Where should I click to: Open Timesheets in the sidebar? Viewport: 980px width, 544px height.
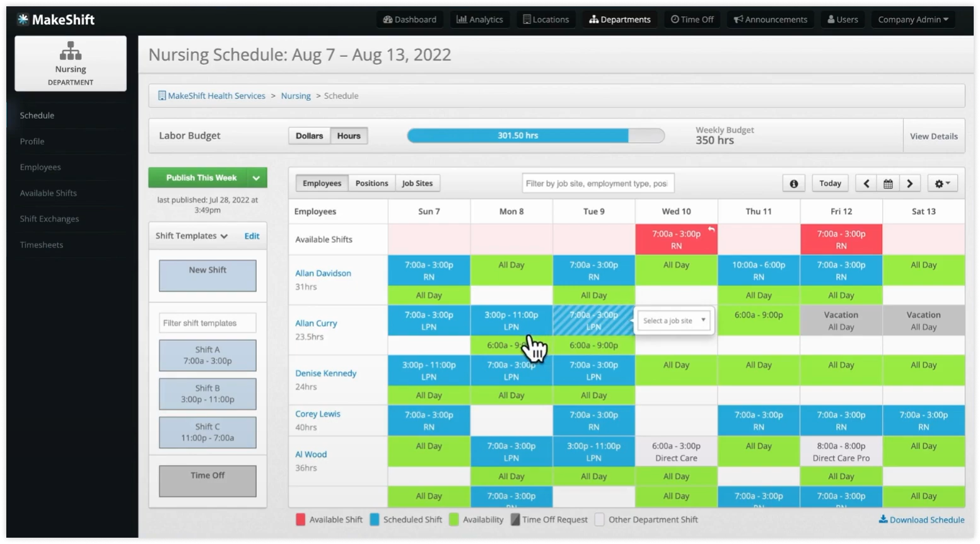42,245
